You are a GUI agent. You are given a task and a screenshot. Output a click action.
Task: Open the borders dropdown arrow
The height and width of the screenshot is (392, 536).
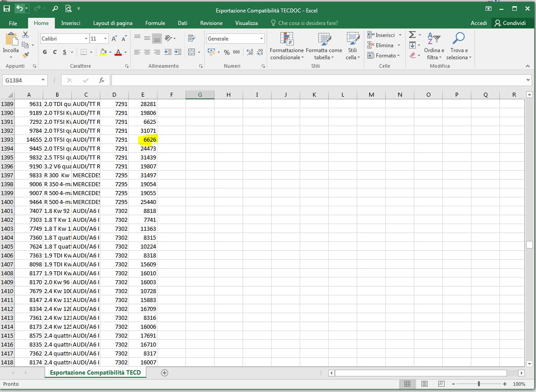click(91, 52)
